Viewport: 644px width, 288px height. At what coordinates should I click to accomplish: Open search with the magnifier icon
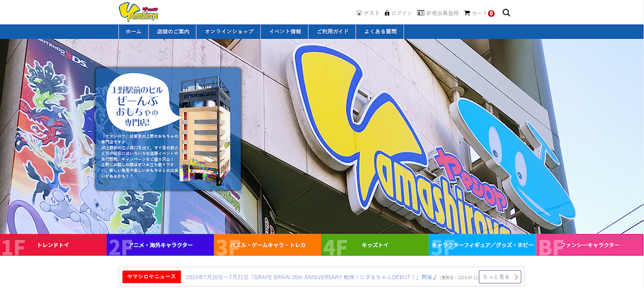(506, 13)
